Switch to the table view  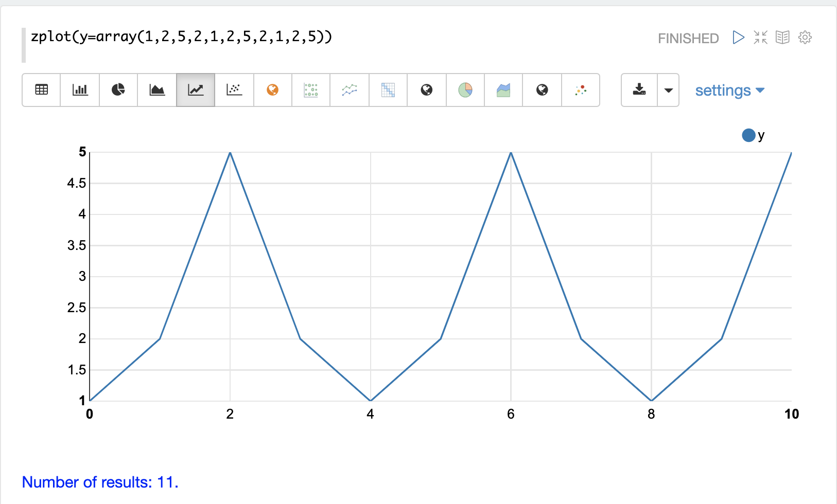41,90
